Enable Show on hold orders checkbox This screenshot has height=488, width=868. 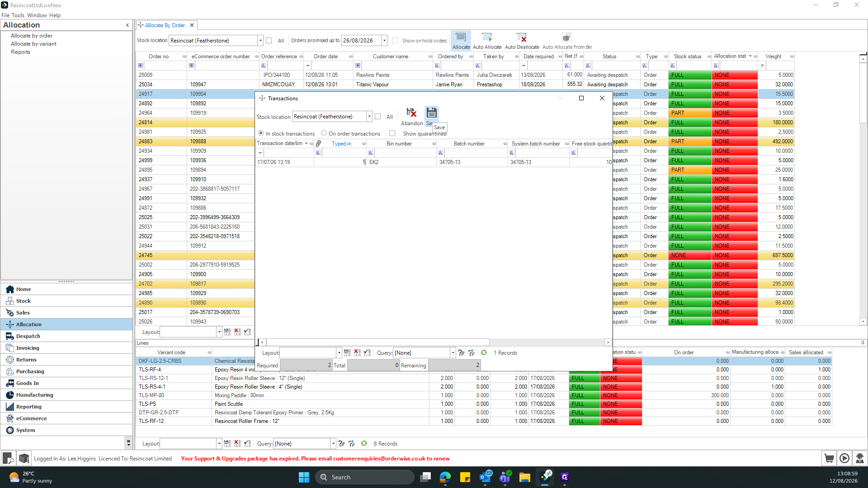396,40
